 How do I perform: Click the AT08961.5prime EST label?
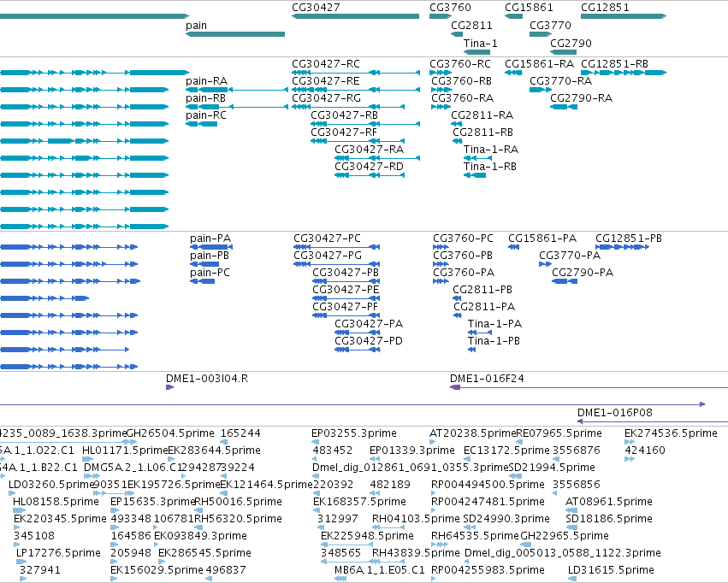tap(609, 502)
